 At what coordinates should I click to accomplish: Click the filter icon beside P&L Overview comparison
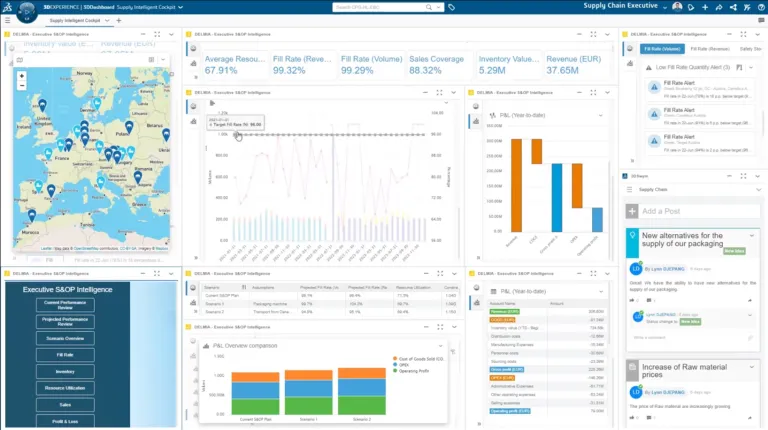(453, 352)
